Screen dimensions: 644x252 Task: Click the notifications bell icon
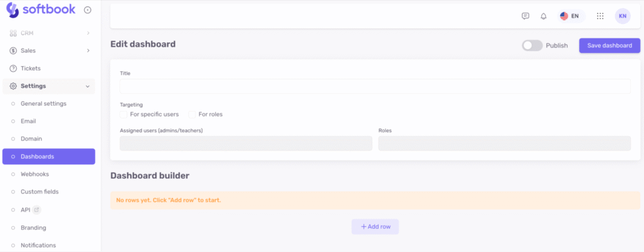point(543,16)
